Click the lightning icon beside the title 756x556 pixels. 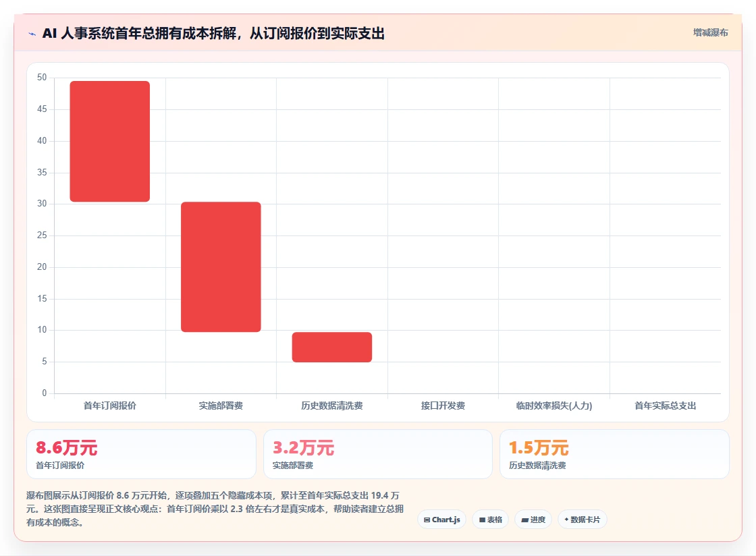32,34
